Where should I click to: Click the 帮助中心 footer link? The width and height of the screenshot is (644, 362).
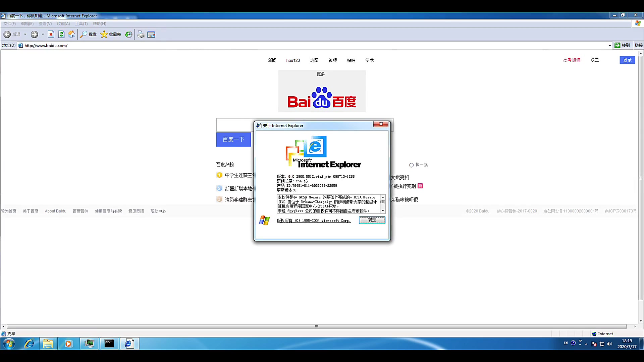coord(158,211)
